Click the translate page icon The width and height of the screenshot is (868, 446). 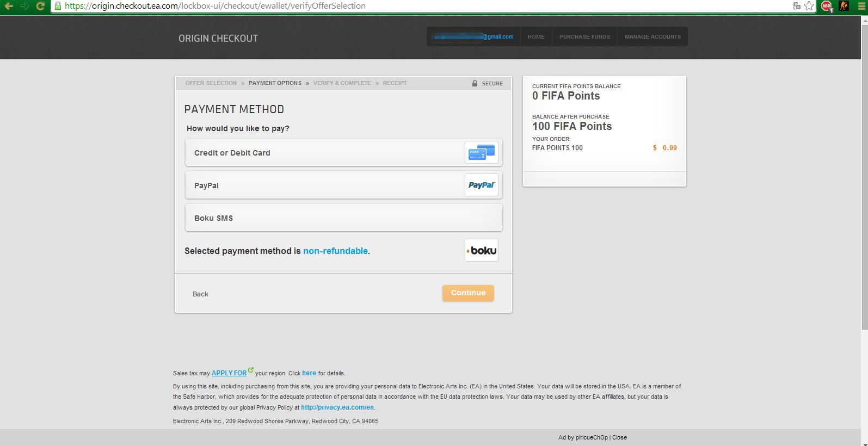click(797, 6)
